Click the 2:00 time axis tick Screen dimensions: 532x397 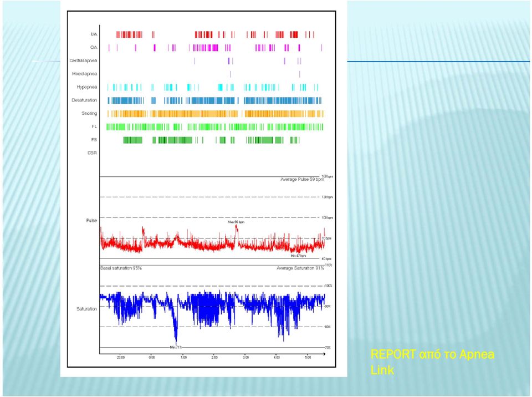click(x=214, y=358)
